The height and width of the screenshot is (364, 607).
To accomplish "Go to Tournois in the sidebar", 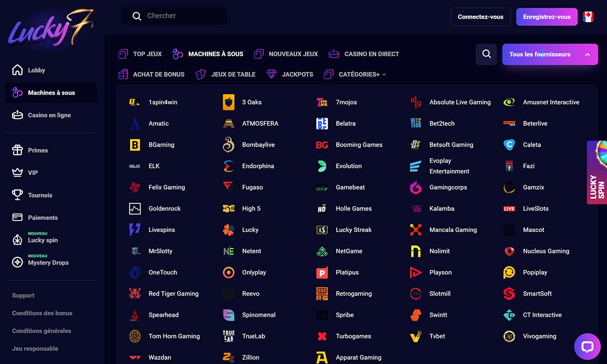I will click(40, 195).
